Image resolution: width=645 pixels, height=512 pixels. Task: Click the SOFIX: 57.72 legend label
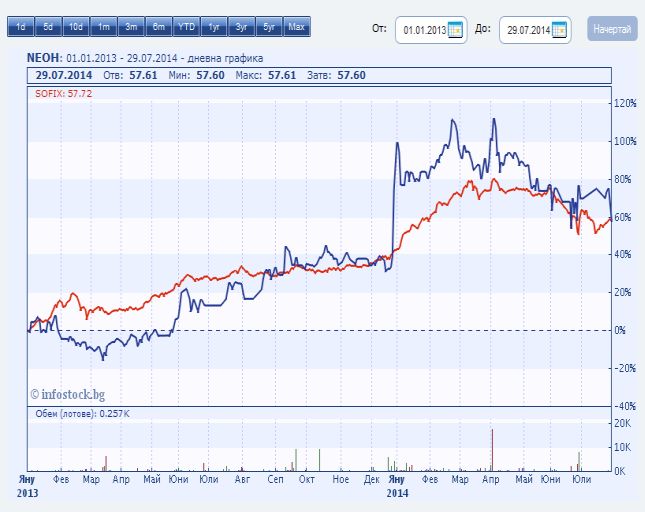point(63,94)
